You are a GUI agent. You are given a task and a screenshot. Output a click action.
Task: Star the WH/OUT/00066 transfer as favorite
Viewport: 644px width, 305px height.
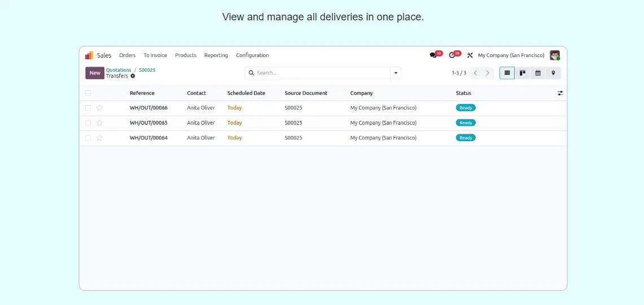[x=100, y=108]
